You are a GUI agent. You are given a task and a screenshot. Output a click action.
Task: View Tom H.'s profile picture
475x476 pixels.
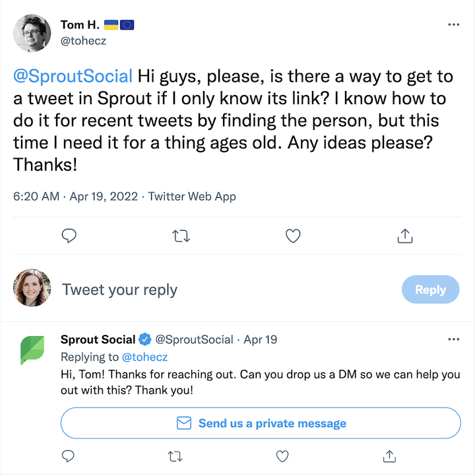pos(32,33)
